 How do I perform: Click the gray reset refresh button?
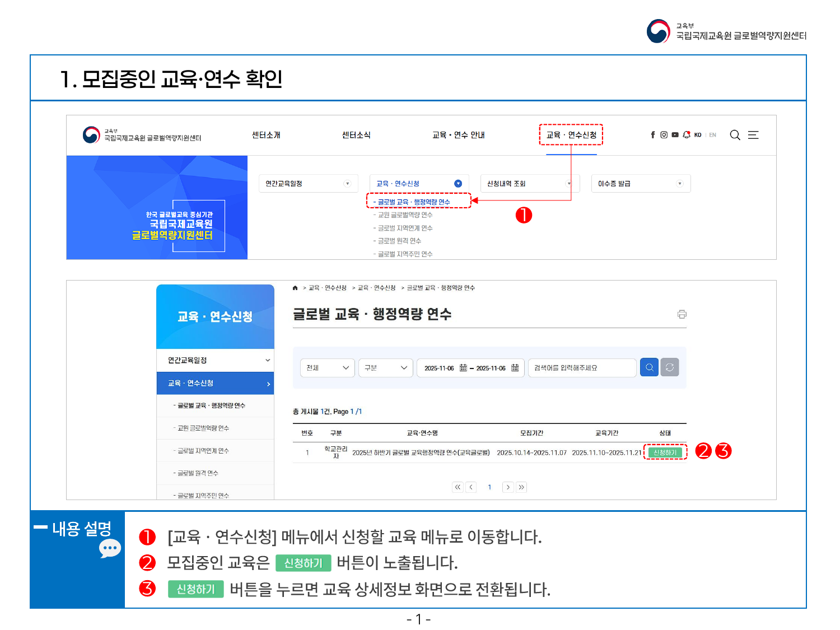click(670, 367)
